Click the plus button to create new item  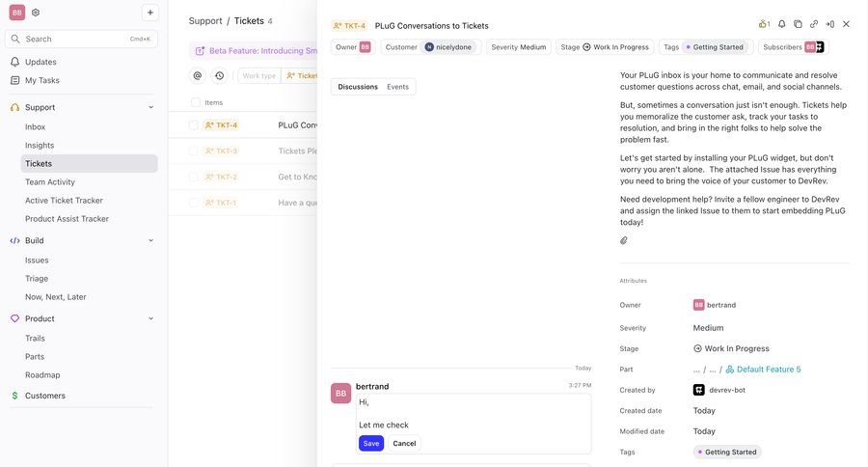tap(150, 13)
